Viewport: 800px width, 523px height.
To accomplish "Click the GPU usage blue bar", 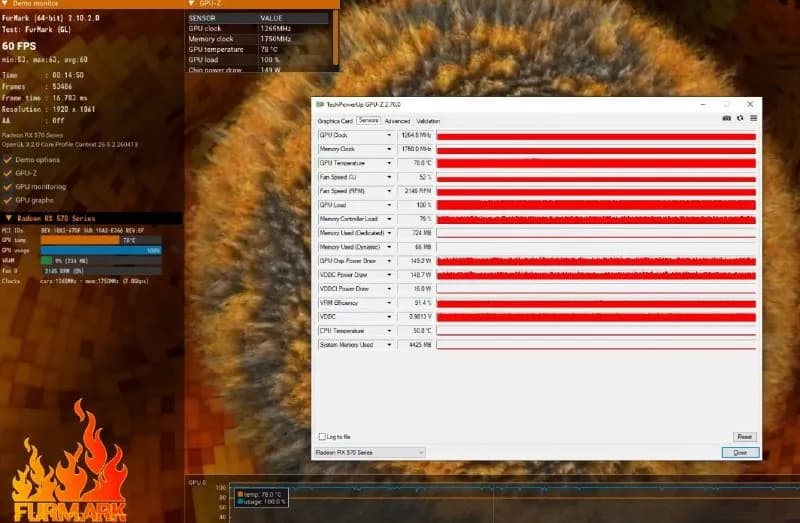I will [101, 250].
